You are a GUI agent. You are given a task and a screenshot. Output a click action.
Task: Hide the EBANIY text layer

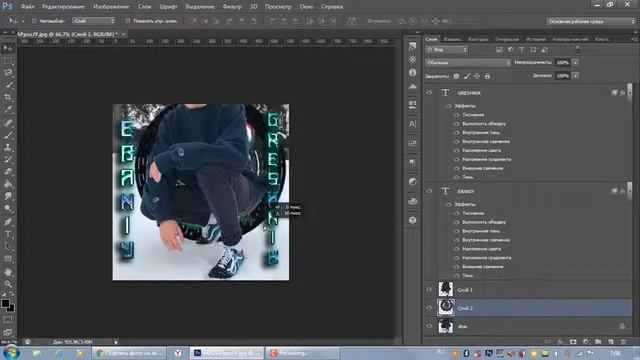pyautogui.click(x=429, y=191)
